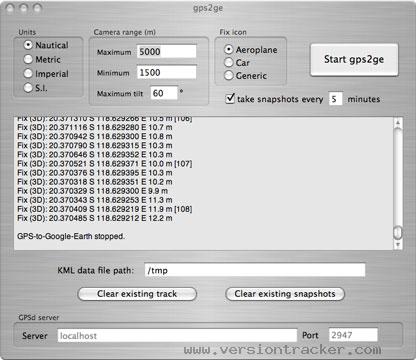Click log line with '[108]'
Image resolution: width=416 pixels, height=360 pixels.
pos(105,209)
